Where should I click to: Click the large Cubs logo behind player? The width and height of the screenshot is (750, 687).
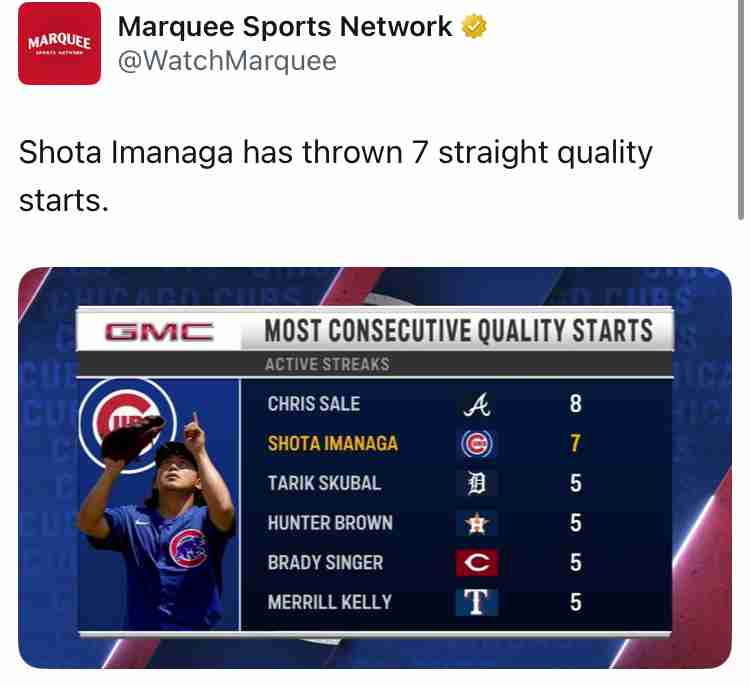128,425
